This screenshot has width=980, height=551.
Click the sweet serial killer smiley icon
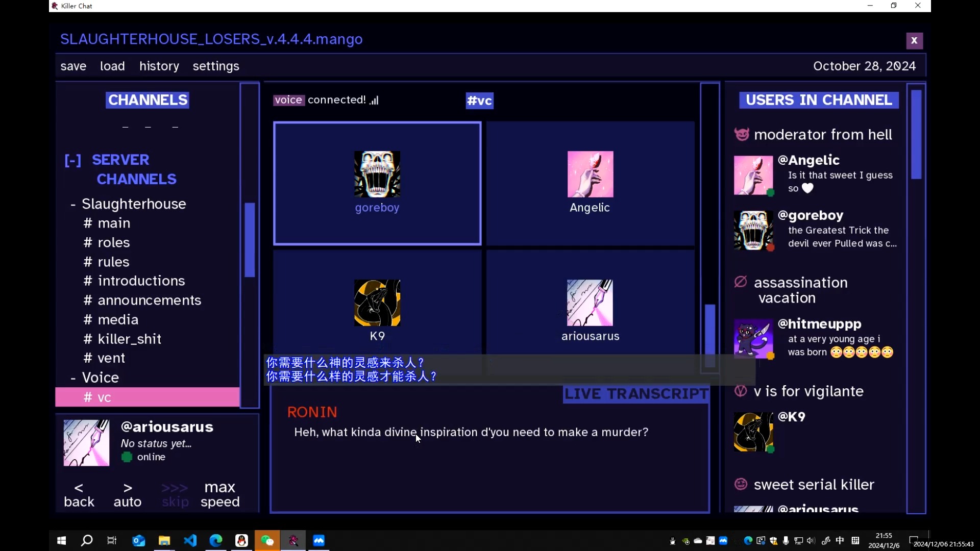(741, 484)
